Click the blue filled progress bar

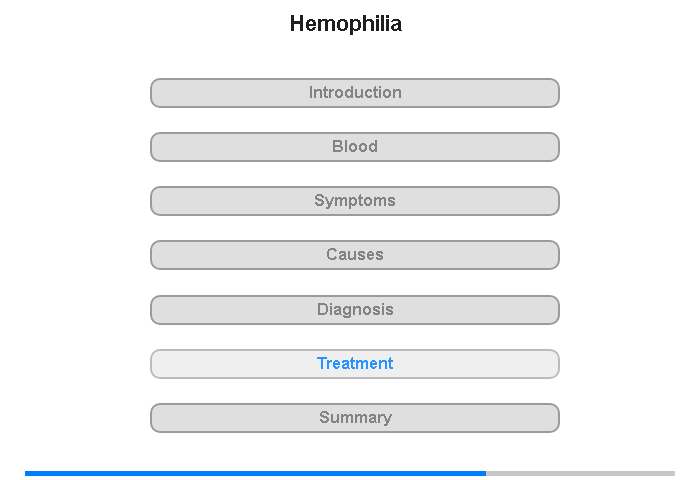[x=255, y=473]
